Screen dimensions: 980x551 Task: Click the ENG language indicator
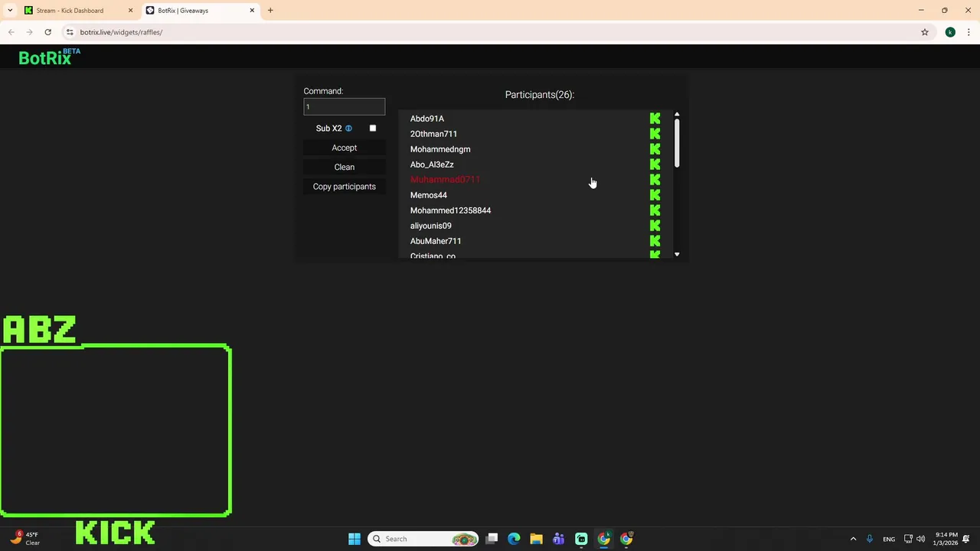coord(889,540)
